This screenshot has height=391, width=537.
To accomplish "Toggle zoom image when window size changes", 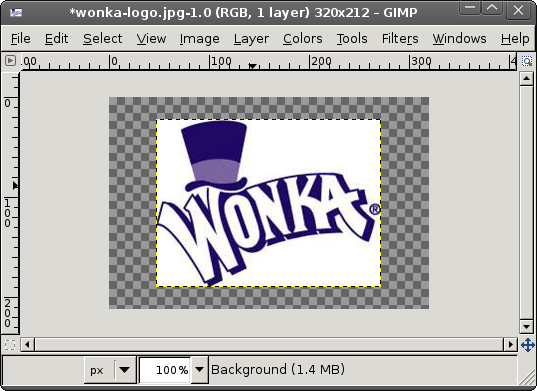I will coord(527,61).
